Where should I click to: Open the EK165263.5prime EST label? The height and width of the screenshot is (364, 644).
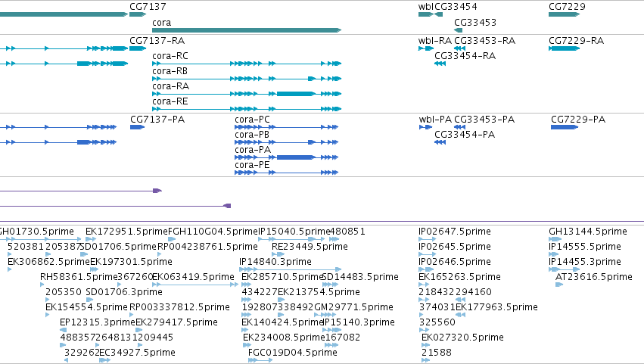click(x=459, y=277)
